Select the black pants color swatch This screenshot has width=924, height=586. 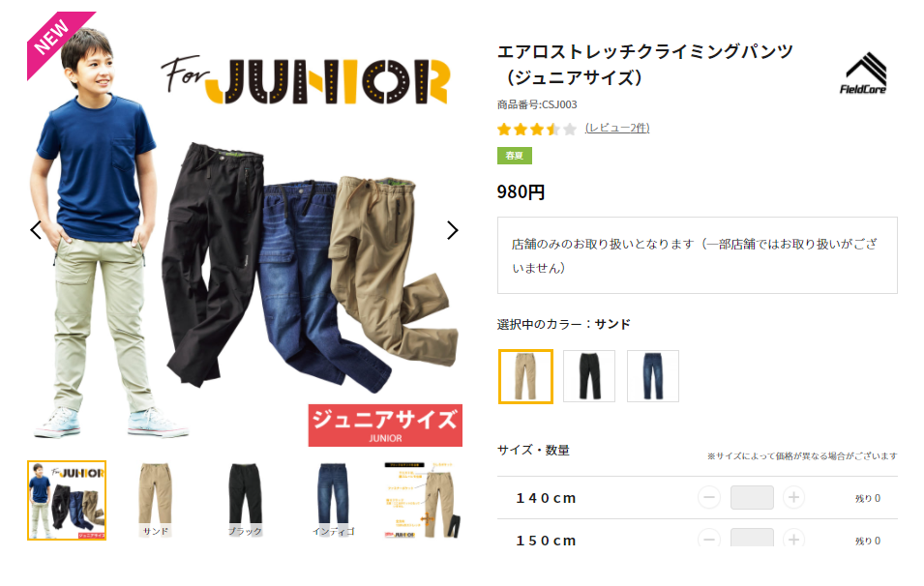[589, 376]
